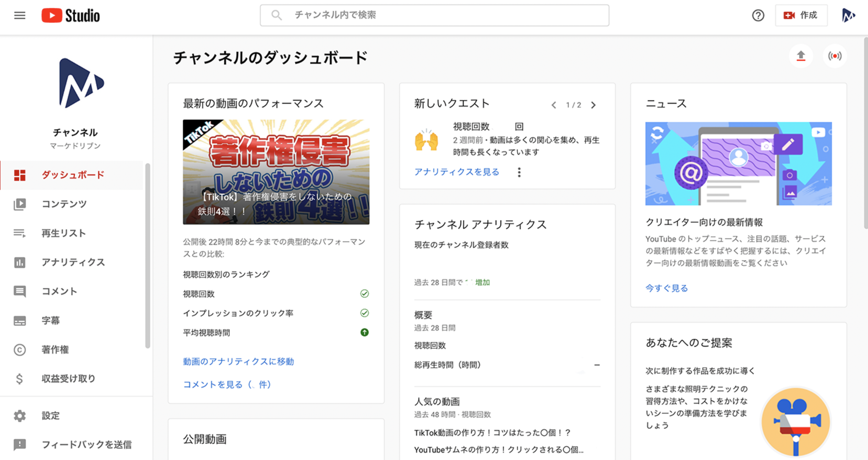The image size is (868, 460).
Task: Start a live stream via broadcast icon
Action: (835, 56)
